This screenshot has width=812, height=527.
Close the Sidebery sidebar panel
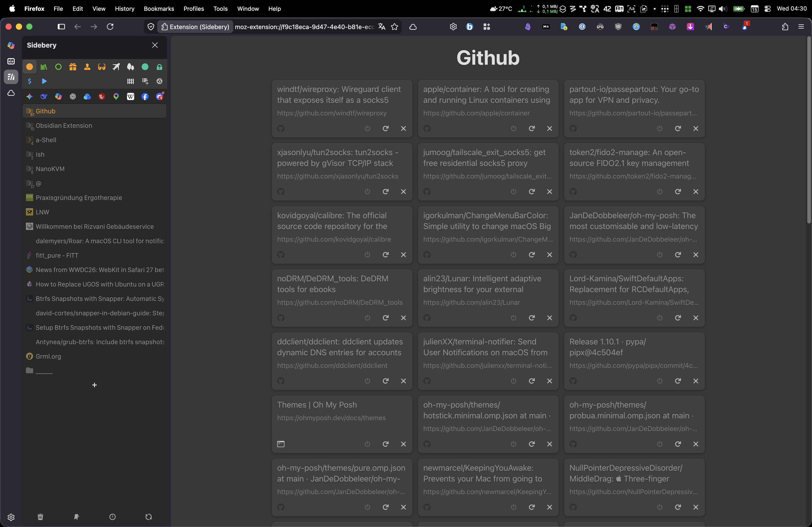pos(155,45)
